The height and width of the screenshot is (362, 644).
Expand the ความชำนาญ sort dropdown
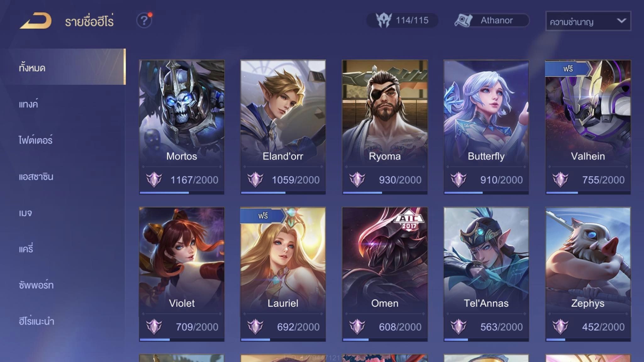tap(588, 21)
